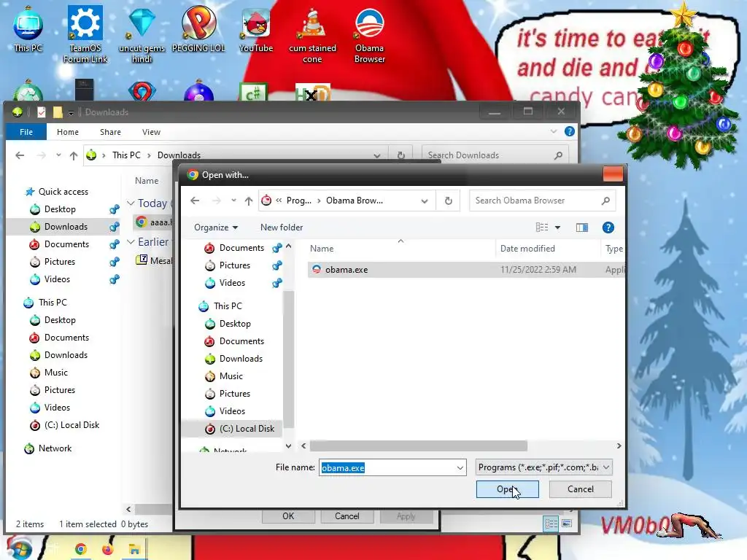Open the PEGGING LOL desktop icon

pyautogui.click(x=198, y=29)
